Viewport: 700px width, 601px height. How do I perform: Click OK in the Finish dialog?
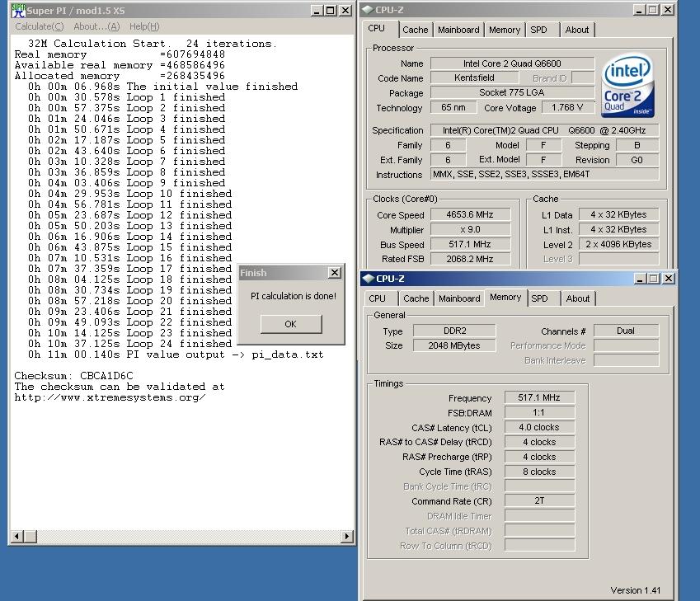(x=290, y=324)
